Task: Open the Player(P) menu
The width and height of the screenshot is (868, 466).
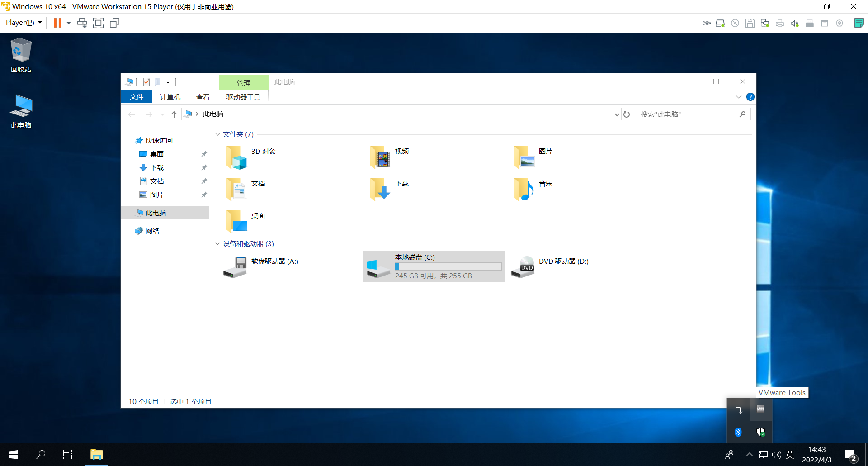Action: [x=24, y=23]
